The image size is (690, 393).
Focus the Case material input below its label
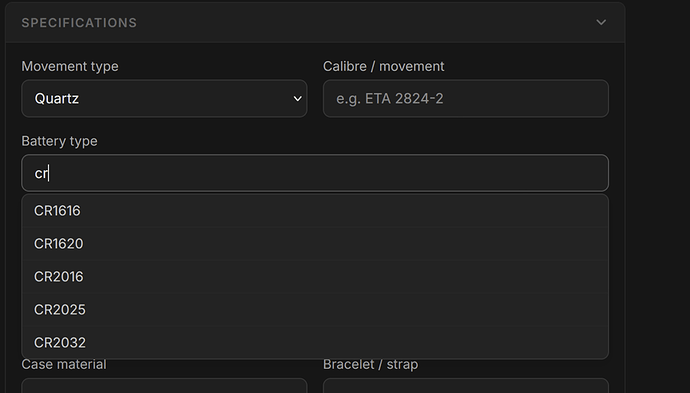(x=164, y=386)
